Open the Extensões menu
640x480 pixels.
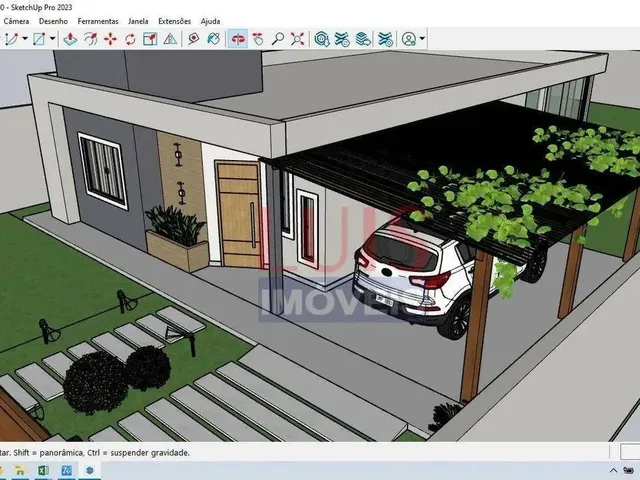coord(174,21)
